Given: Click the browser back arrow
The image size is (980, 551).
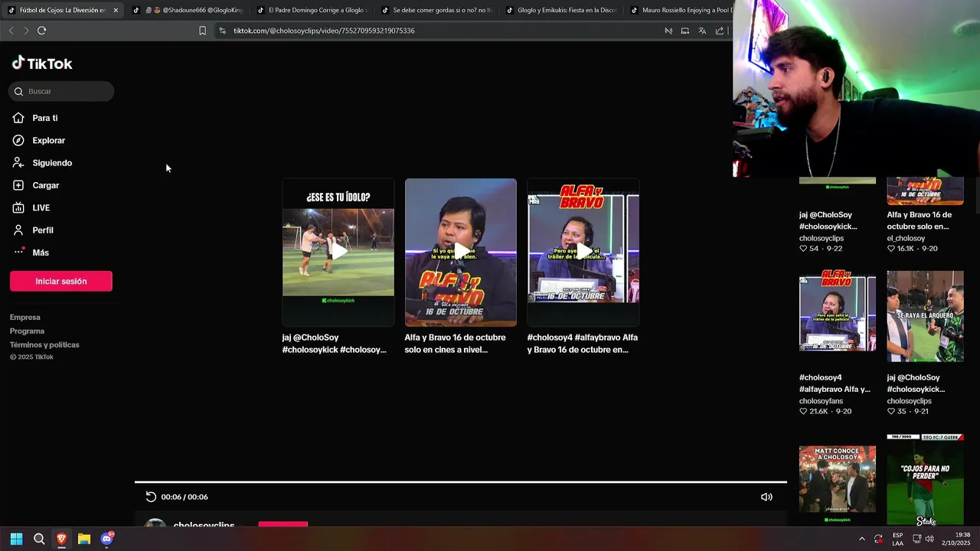Looking at the screenshot, I should tap(11, 31).
